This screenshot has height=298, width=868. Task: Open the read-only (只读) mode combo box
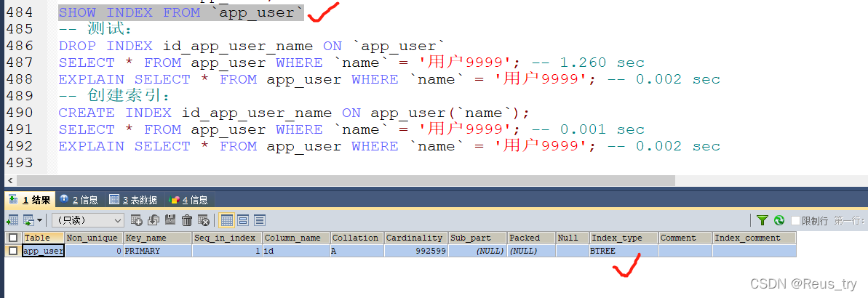coord(88,220)
